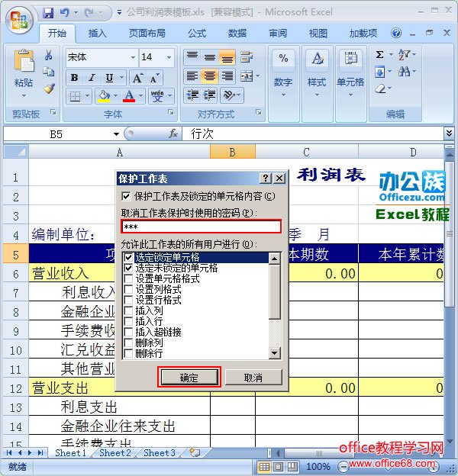Apply red font color A
Viewport: 458px width, 476px height.
(129, 96)
